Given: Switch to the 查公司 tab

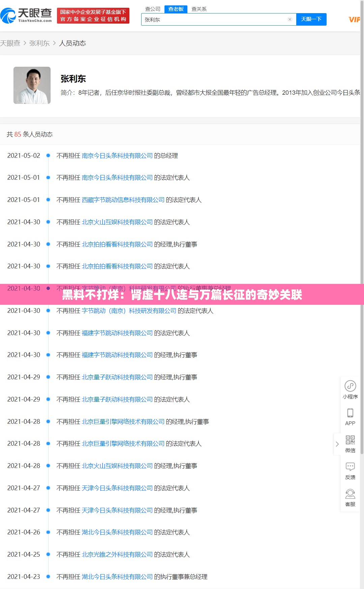Looking at the screenshot, I should [x=153, y=9].
